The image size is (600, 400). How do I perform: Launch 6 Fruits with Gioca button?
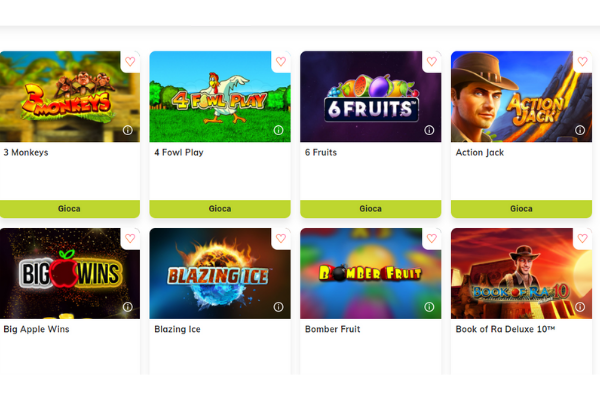(371, 209)
